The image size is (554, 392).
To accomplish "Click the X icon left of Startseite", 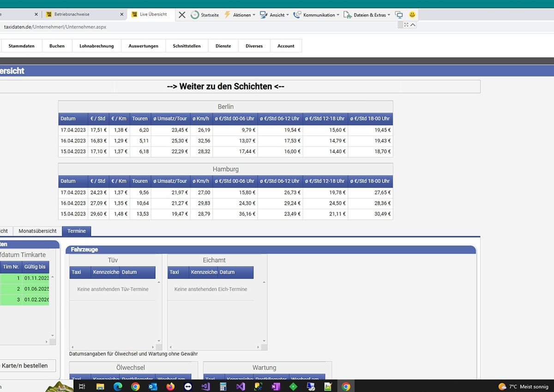I will [182, 15].
